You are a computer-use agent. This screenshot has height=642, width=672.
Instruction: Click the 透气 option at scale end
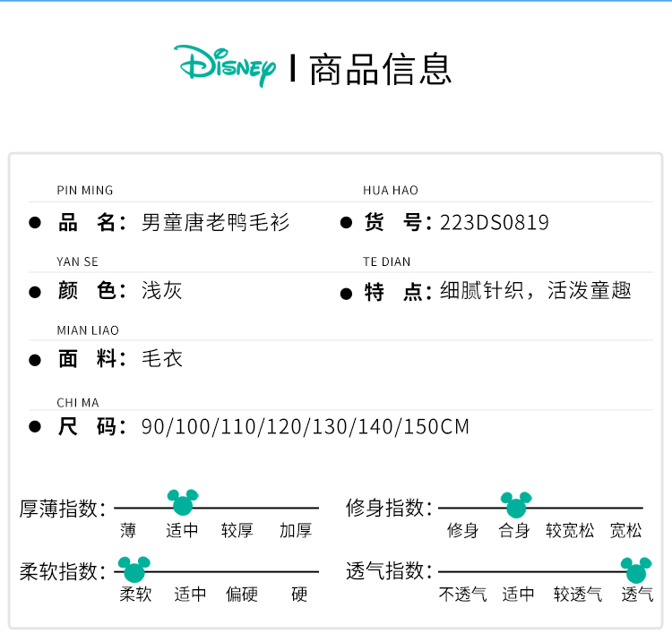[638, 595]
